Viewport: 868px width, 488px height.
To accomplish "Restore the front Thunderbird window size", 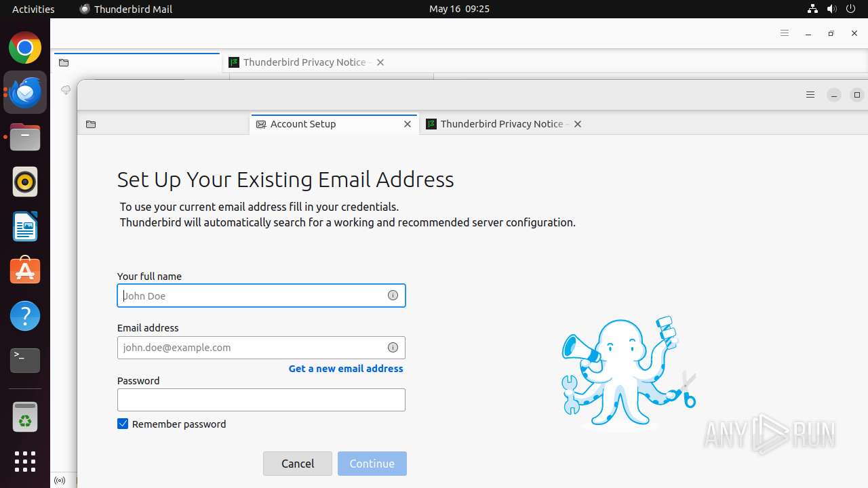I will point(856,95).
